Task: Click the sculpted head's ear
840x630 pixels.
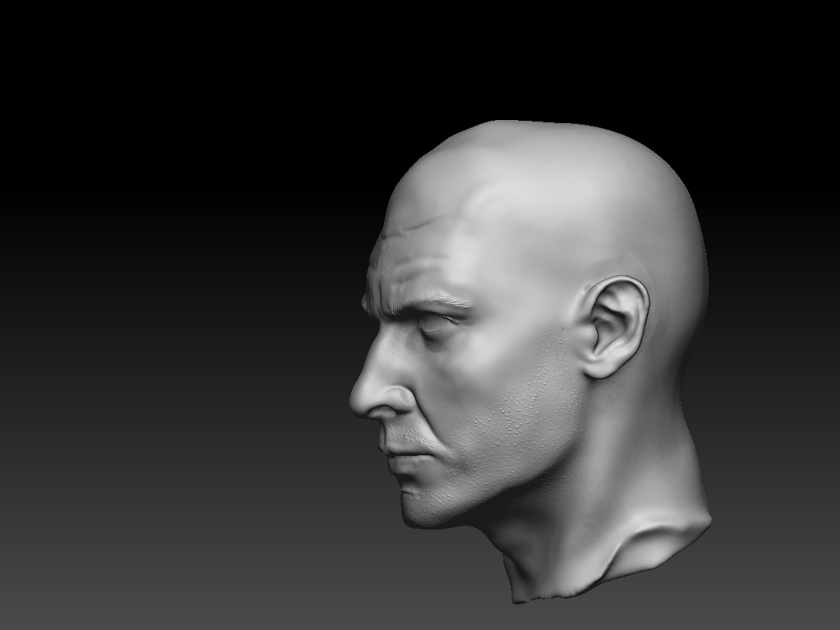Action: [x=614, y=327]
